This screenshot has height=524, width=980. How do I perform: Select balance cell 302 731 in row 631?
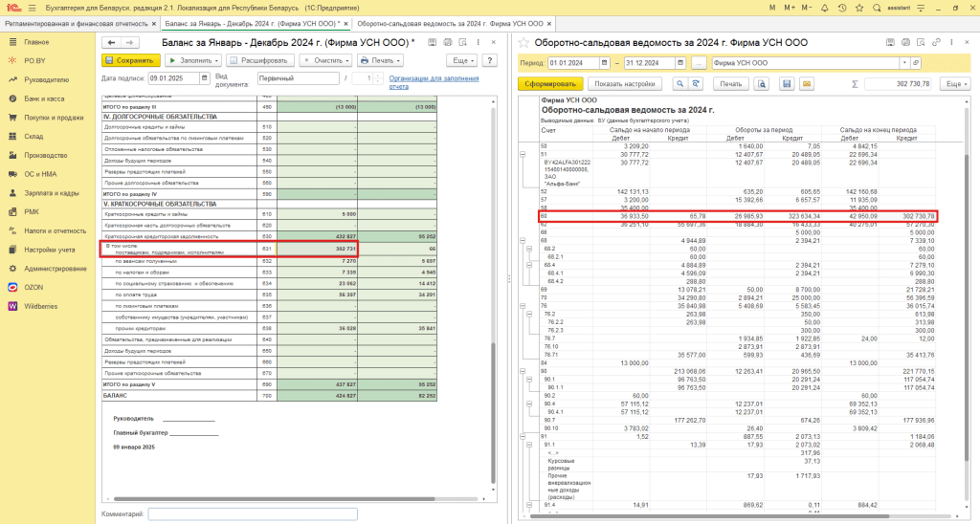[317, 249]
